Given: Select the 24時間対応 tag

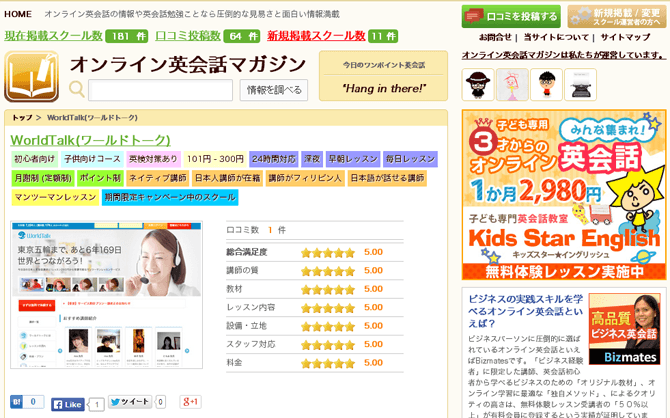Looking at the screenshot, I should (274, 159).
